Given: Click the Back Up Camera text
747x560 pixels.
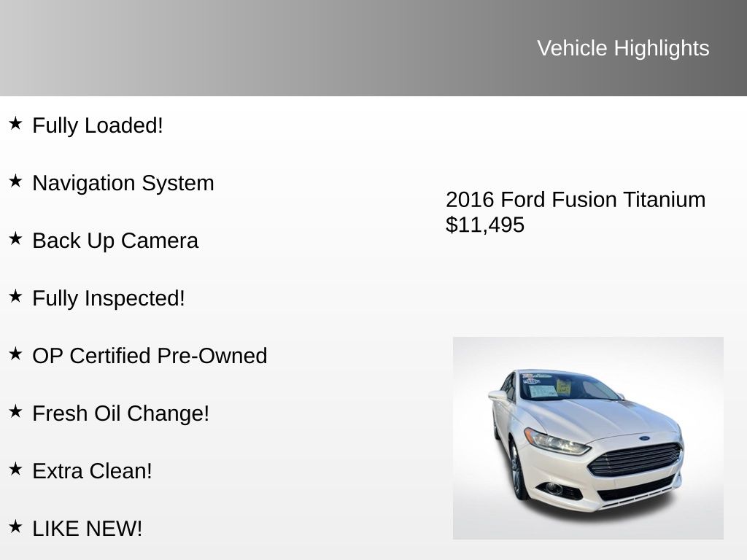Looking at the screenshot, I should coord(115,241).
